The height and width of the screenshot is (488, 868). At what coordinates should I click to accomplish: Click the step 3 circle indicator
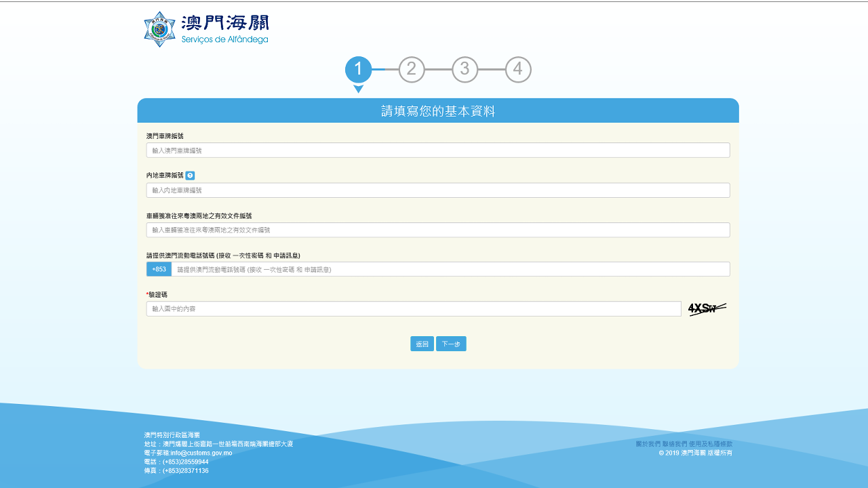coord(465,70)
